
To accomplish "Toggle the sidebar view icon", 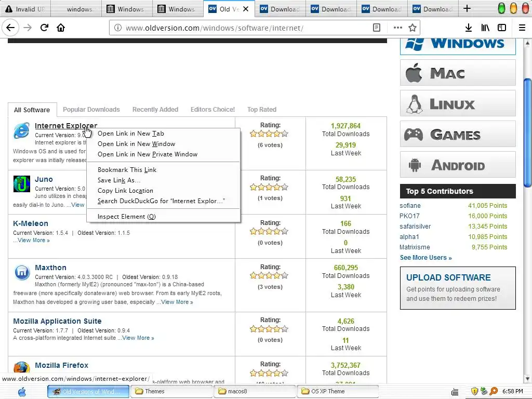I will (502, 28).
